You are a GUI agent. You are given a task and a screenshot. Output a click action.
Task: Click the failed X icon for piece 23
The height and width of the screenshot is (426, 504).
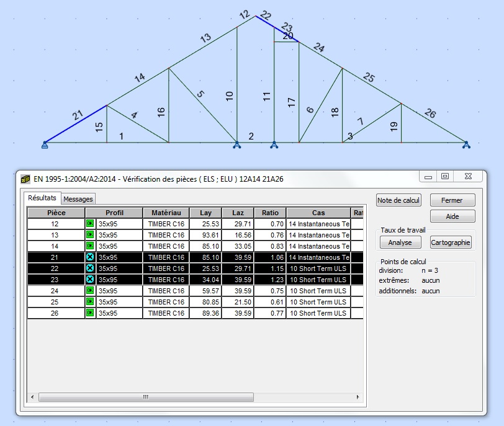point(90,280)
